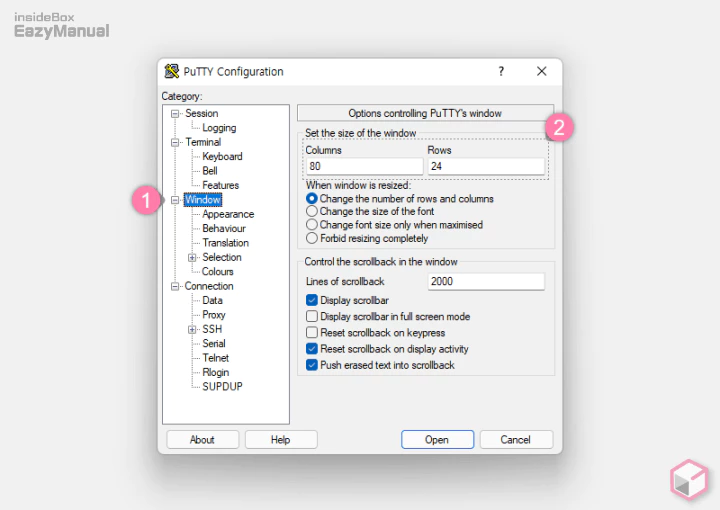The image size is (720, 510).
Task: Collapse the Window category node
Action: 175,200
